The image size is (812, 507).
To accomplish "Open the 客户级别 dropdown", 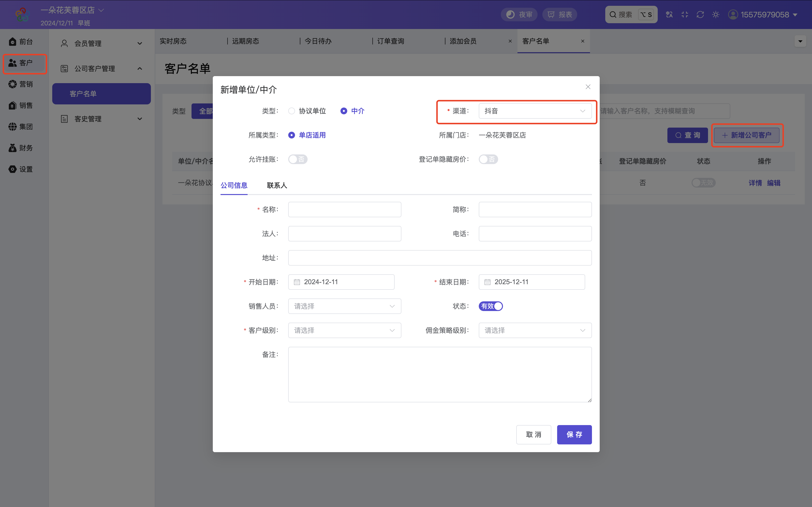I will (x=345, y=330).
